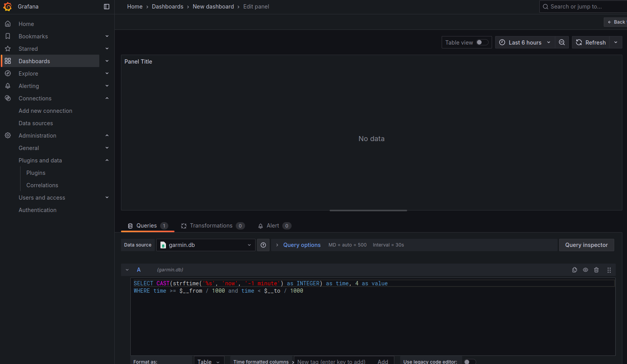Click the query A name label
The image size is (627, 364).
coord(139,270)
